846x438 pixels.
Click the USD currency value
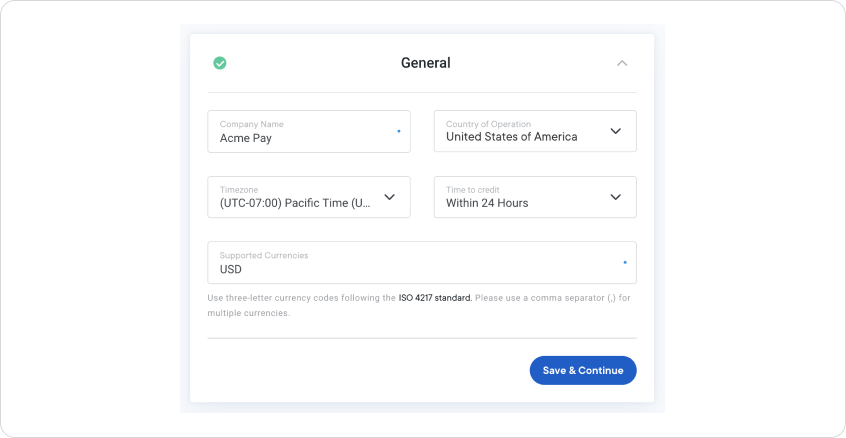231,269
